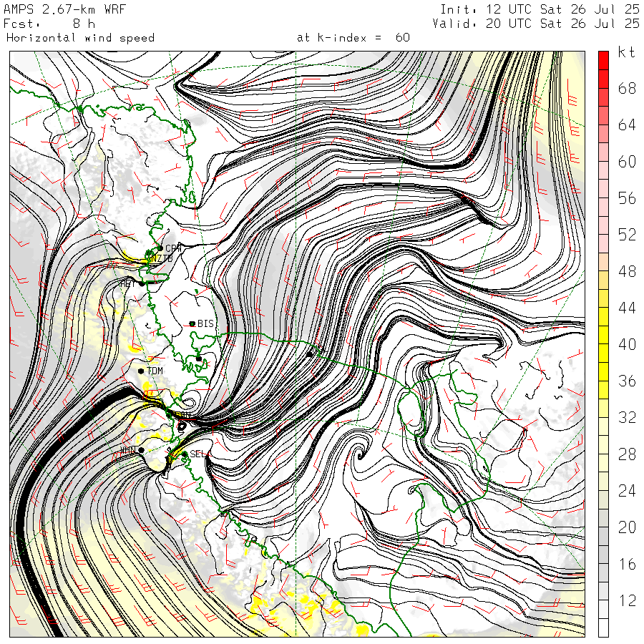Image resolution: width=644 pixels, height=644 pixels.
Task: Click the station dot next to the TDM label
Action: click(141, 371)
